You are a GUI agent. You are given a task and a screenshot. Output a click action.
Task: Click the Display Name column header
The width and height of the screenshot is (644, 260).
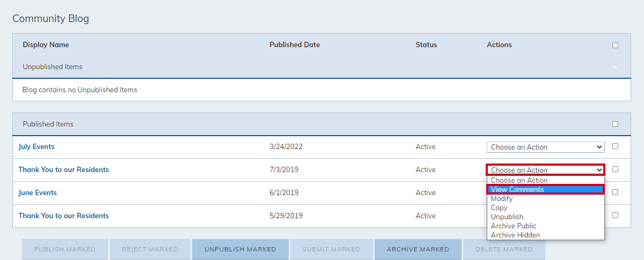(46, 45)
